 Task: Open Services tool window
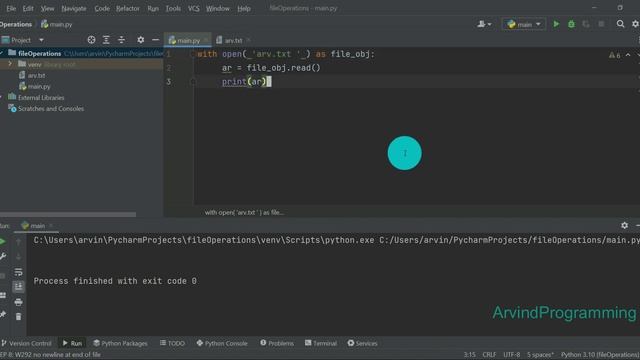[362, 343]
